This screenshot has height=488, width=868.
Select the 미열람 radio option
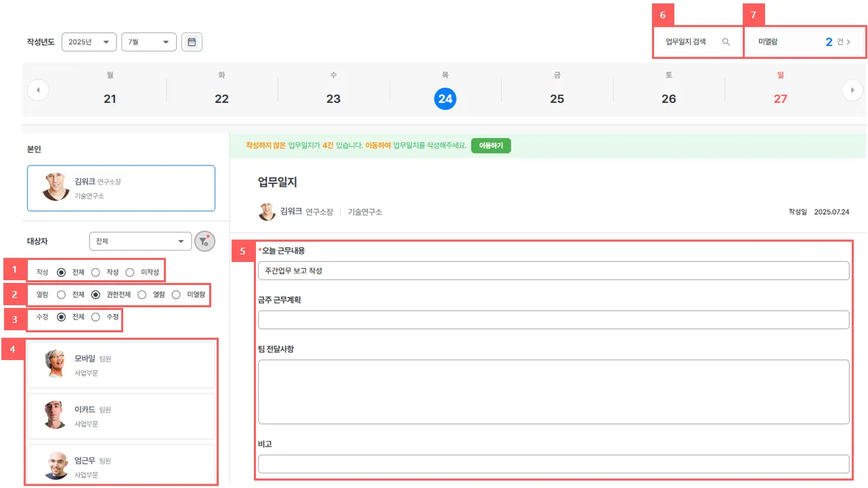click(176, 294)
